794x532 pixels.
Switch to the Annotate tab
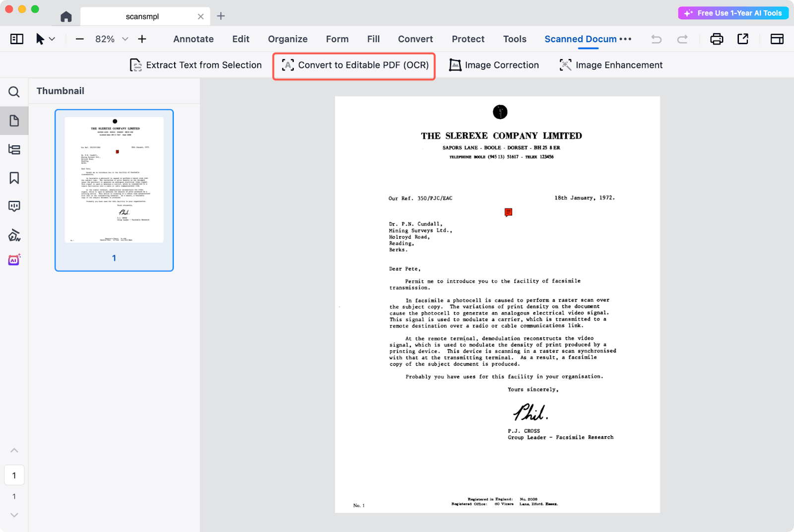coord(193,39)
